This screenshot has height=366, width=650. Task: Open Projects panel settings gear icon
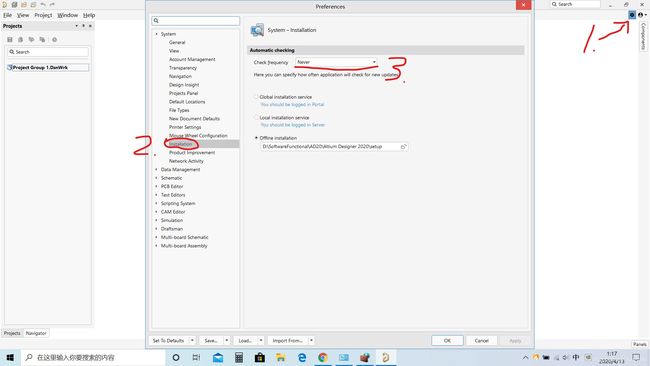coord(54,39)
